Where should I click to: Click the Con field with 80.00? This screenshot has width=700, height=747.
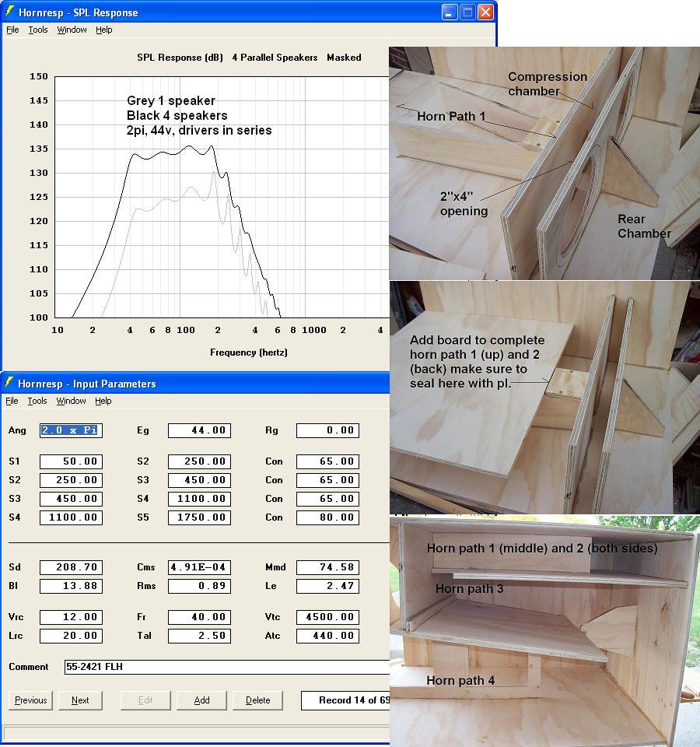pyautogui.click(x=327, y=518)
